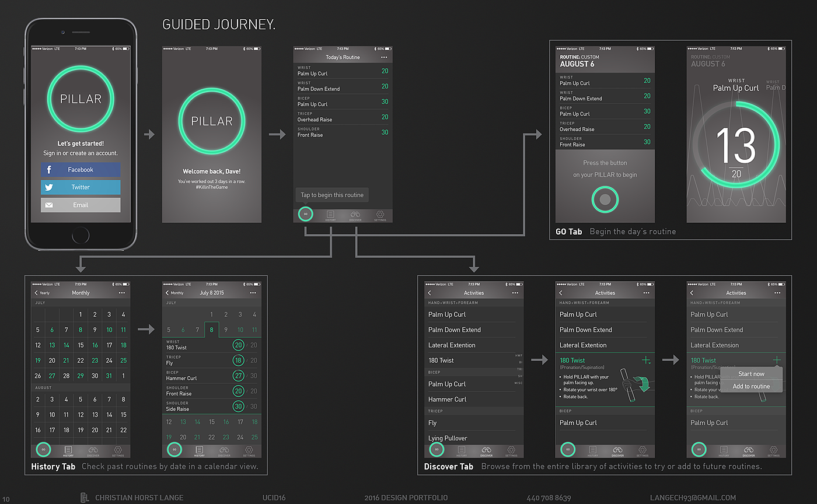Image resolution: width=817 pixels, height=504 pixels.
Task: Open three-dot menu on Activities screen with Start now popup
Action: click(777, 293)
